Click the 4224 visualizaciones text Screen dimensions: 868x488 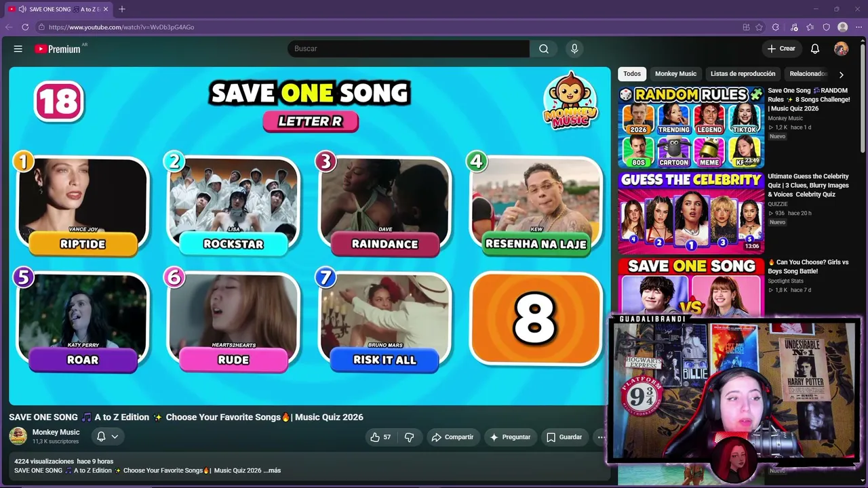44,462
